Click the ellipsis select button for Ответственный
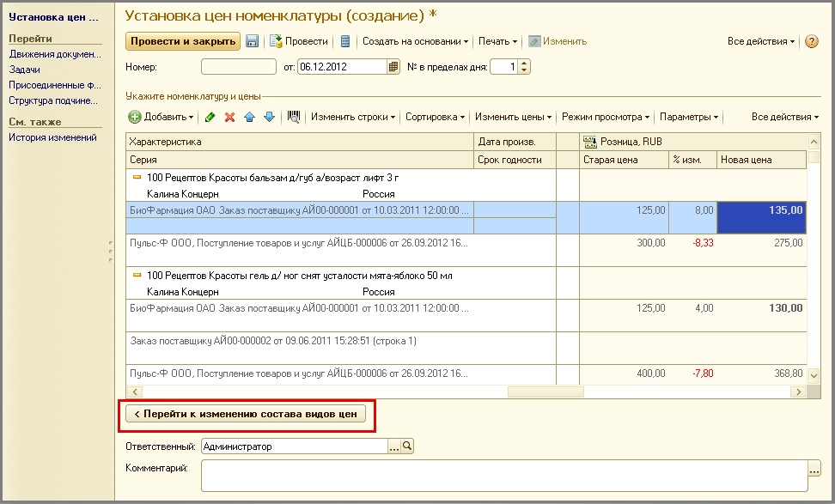This screenshot has width=835, height=504. click(394, 446)
